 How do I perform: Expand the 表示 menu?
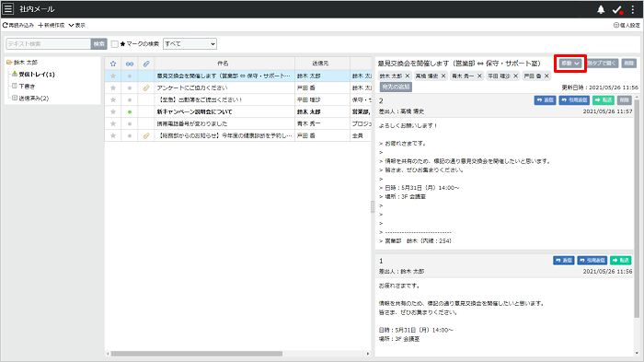coord(76,25)
